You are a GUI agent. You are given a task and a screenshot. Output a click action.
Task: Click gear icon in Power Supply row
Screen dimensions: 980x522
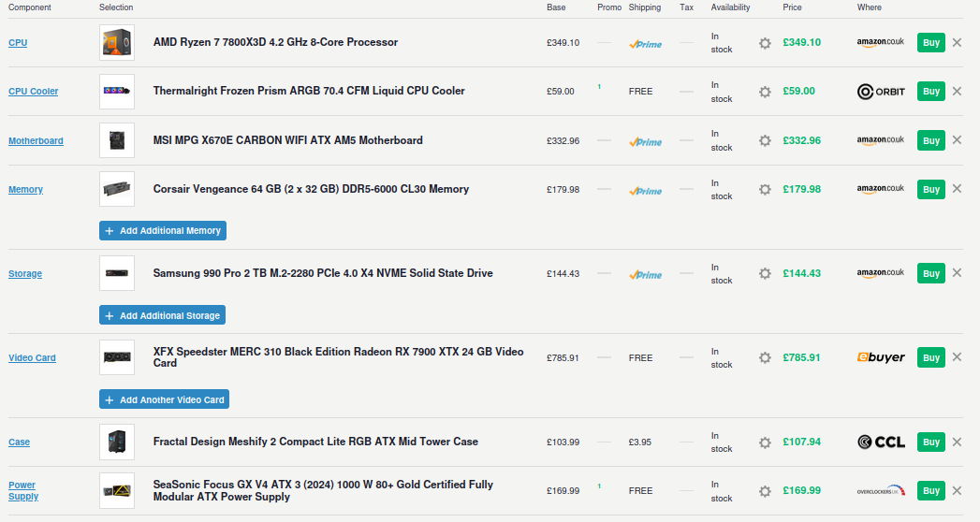765,491
